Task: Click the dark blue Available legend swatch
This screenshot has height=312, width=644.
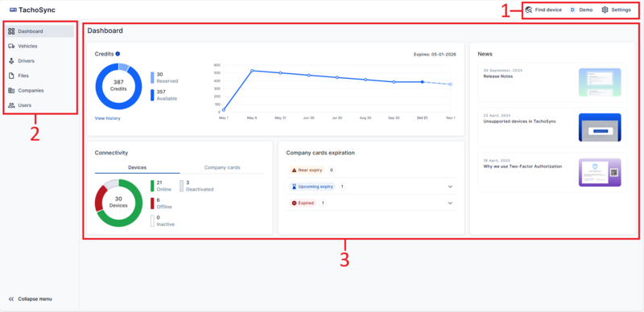Action: 152,95
